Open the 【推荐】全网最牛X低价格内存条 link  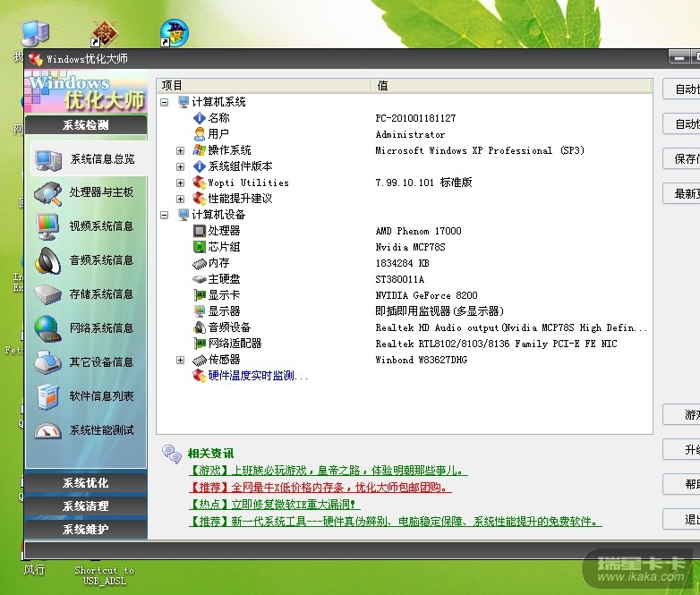click(x=320, y=488)
